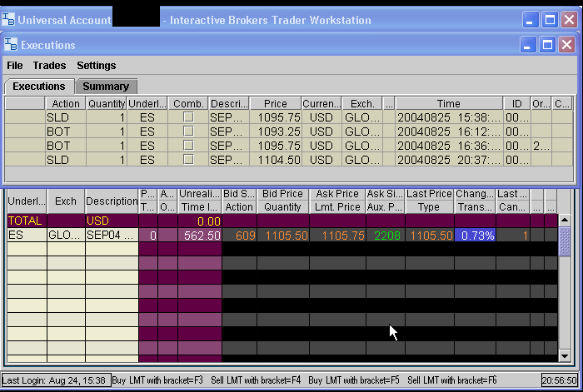Click Buy LMT with bracket=F3 hint
This screenshot has width=583, height=392.
pos(157,380)
